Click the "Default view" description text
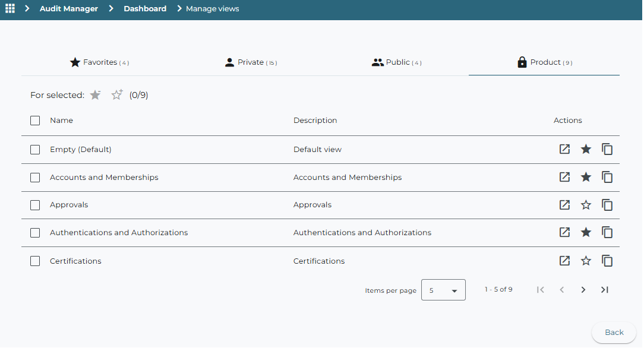Image resolution: width=644 pixels, height=348 pixels. pyautogui.click(x=317, y=150)
